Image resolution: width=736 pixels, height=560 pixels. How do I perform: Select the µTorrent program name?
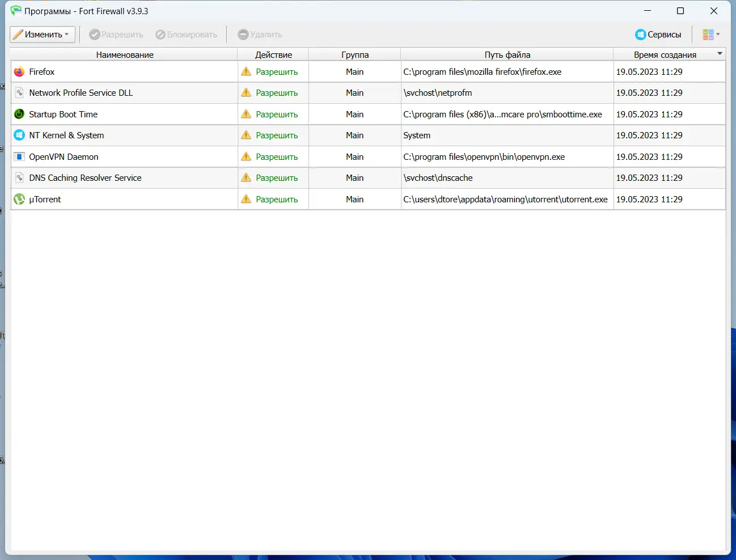tap(45, 200)
